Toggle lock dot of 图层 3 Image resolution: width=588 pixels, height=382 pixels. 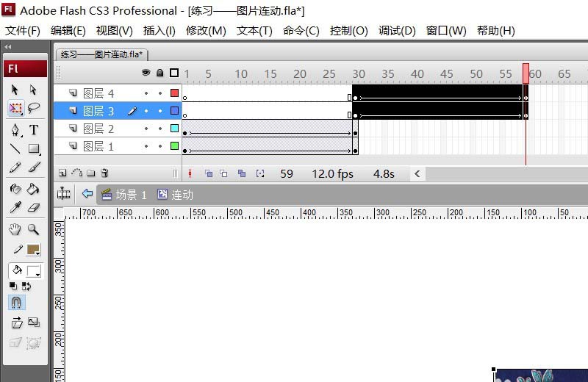pos(160,111)
